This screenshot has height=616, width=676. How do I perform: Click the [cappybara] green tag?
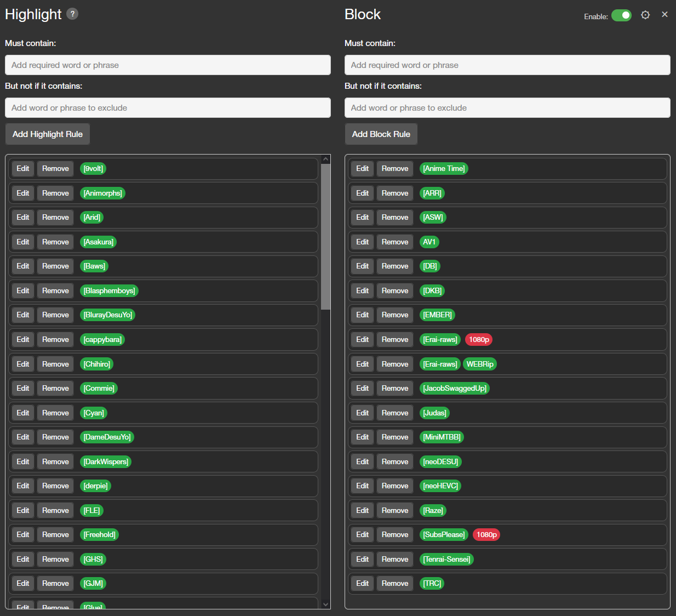(102, 339)
